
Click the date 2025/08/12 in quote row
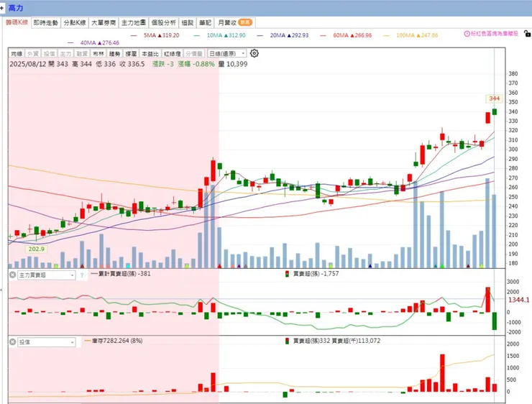click(x=28, y=64)
